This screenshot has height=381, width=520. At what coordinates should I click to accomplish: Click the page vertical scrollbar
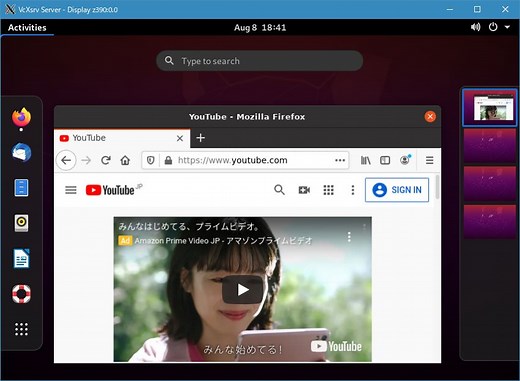click(437, 187)
